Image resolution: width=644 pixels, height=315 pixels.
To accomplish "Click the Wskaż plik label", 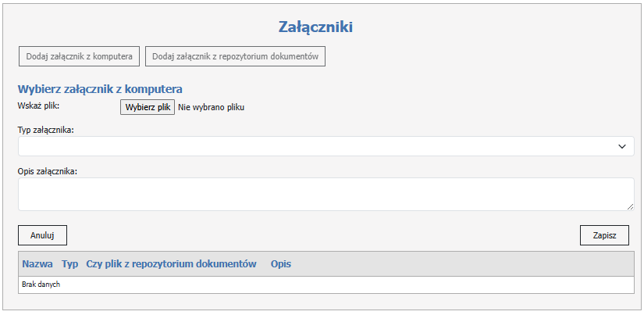I will click(38, 106).
